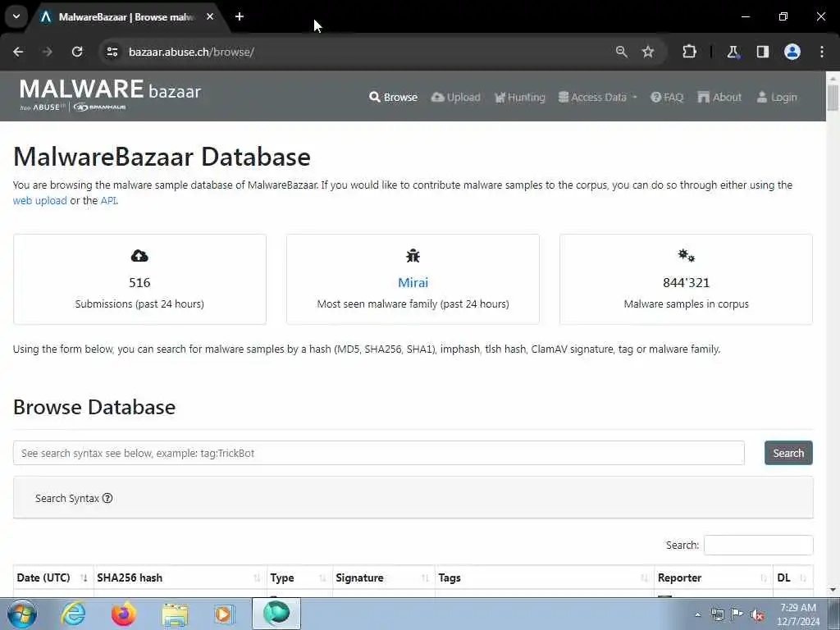Click the 844'321 samples count
The height and width of the screenshot is (630, 840).
(x=687, y=282)
